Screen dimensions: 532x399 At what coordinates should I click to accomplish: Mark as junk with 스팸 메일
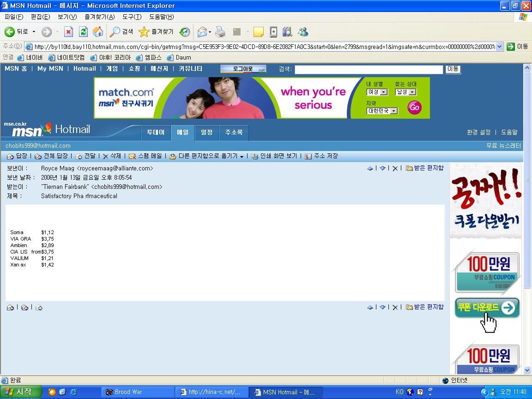(x=145, y=156)
